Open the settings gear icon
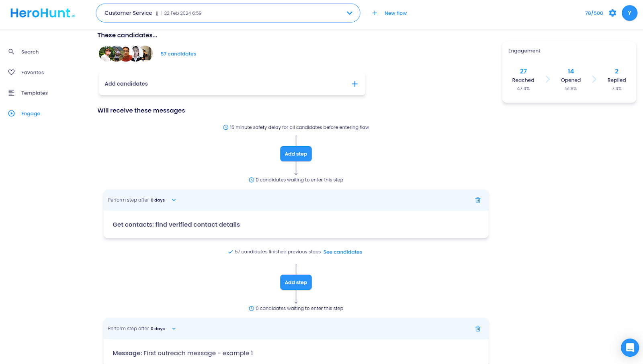 tap(612, 13)
